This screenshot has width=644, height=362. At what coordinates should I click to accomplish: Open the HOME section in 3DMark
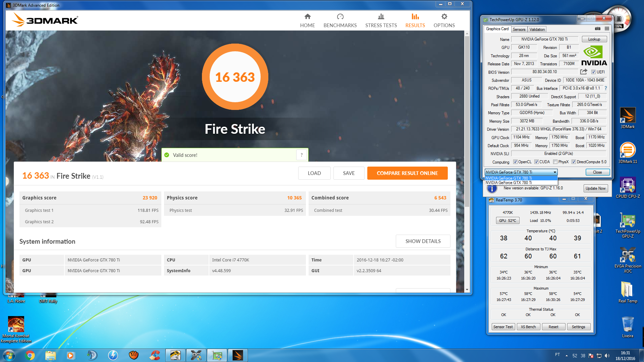tap(307, 21)
